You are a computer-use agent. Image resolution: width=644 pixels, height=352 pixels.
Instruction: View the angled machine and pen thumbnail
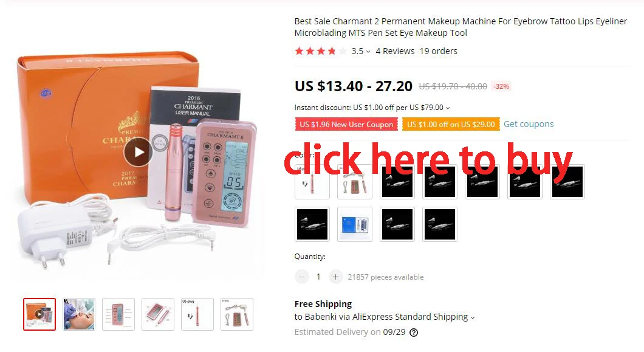pos(158,314)
